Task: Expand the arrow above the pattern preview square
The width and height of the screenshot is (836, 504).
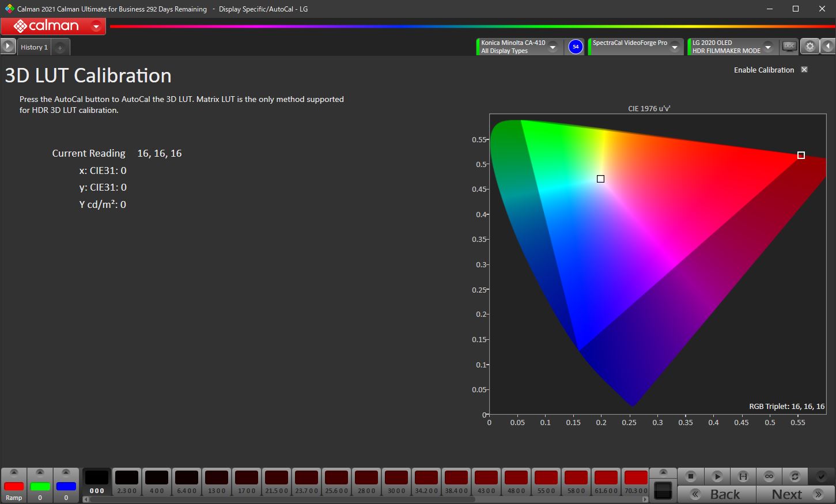Action: point(663,473)
